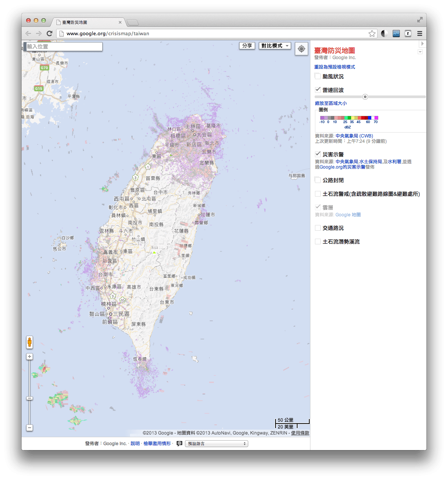Click the my-location button on the map

coord(301,49)
